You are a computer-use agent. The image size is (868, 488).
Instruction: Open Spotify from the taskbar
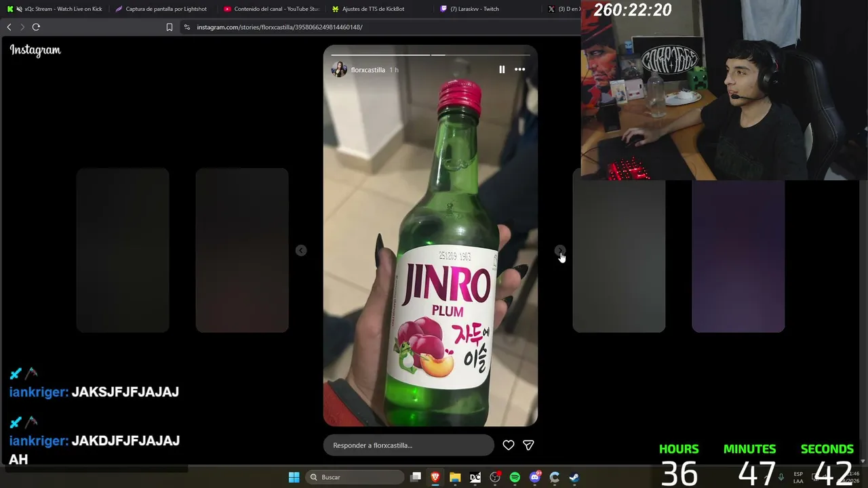[x=515, y=477]
